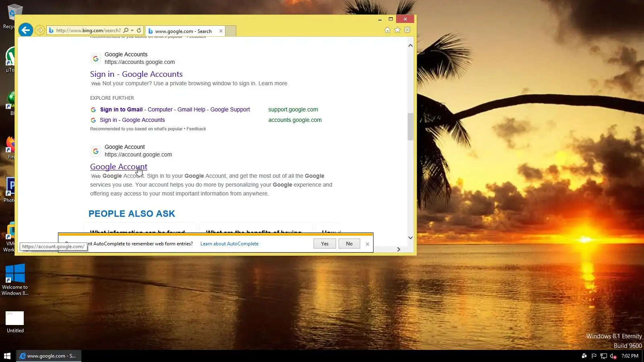Open a new tab button
The image size is (644, 362).
click(231, 31)
